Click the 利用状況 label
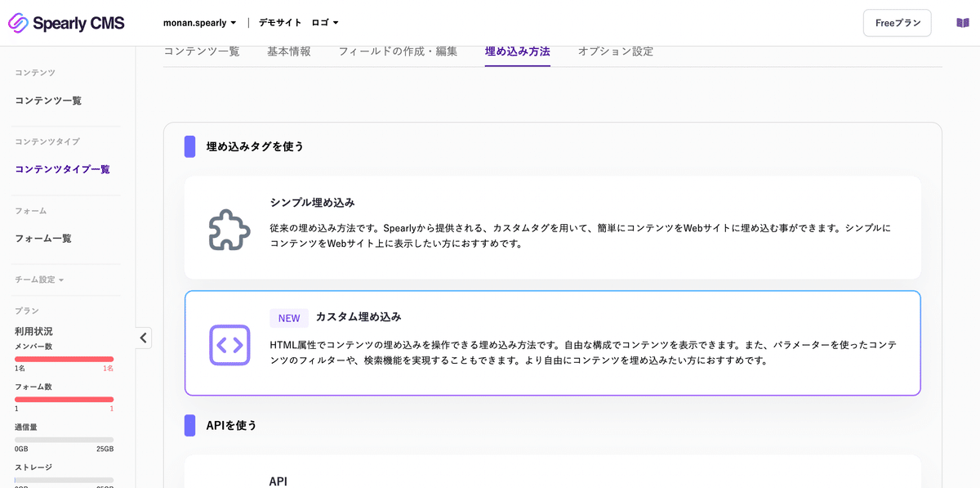This screenshot has width=980, height=488. coord(33,331)
